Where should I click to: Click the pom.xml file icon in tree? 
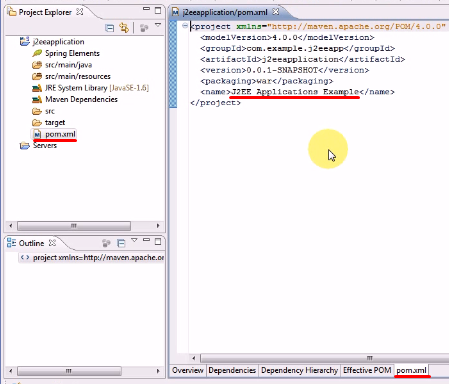(37, 134)
